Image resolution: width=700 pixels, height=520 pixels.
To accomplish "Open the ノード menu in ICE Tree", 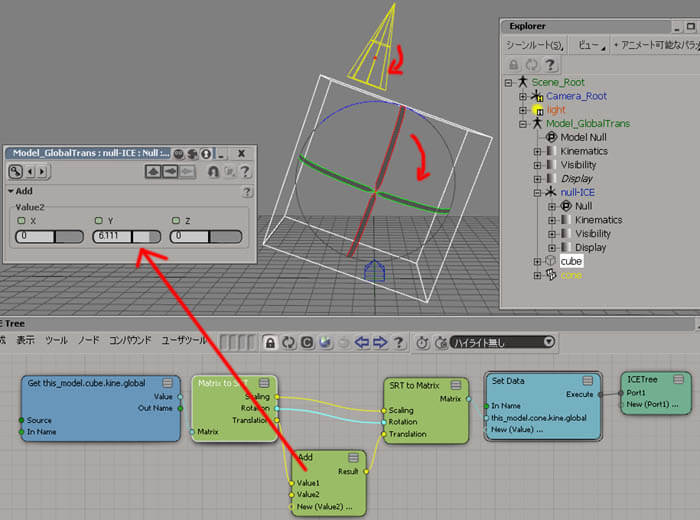I will point(88,341).
